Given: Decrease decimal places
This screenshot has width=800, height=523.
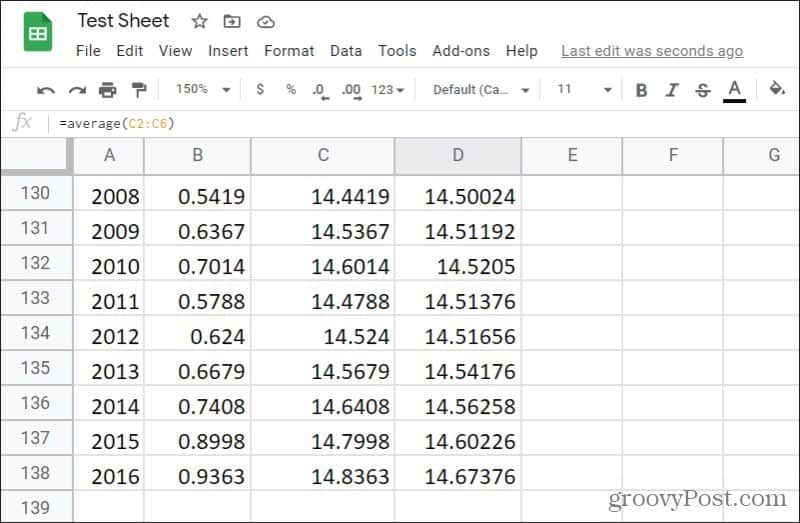Looking at the screenshot, I should (320, 91).
